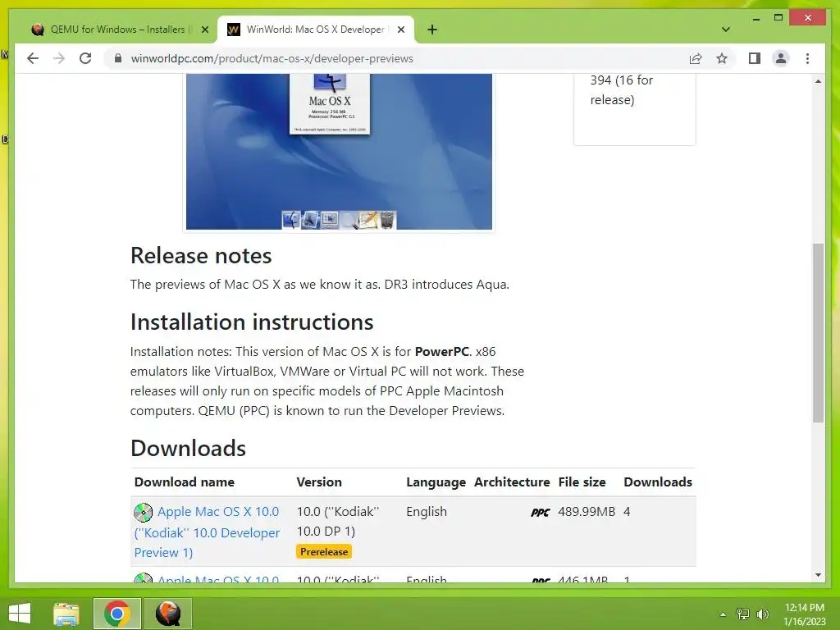Click the File size column header
Image resolution: width=840 pixels, height=630 pixels.
582,482
